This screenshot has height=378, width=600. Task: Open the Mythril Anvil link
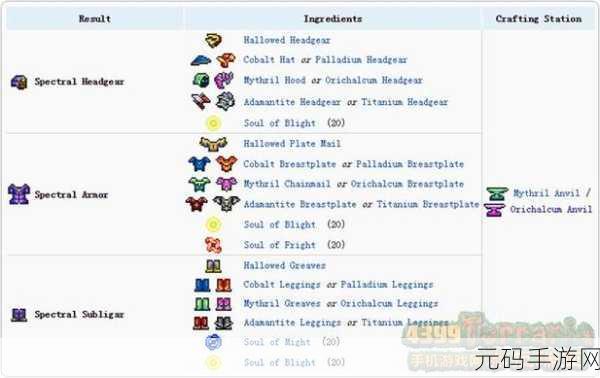546,194
